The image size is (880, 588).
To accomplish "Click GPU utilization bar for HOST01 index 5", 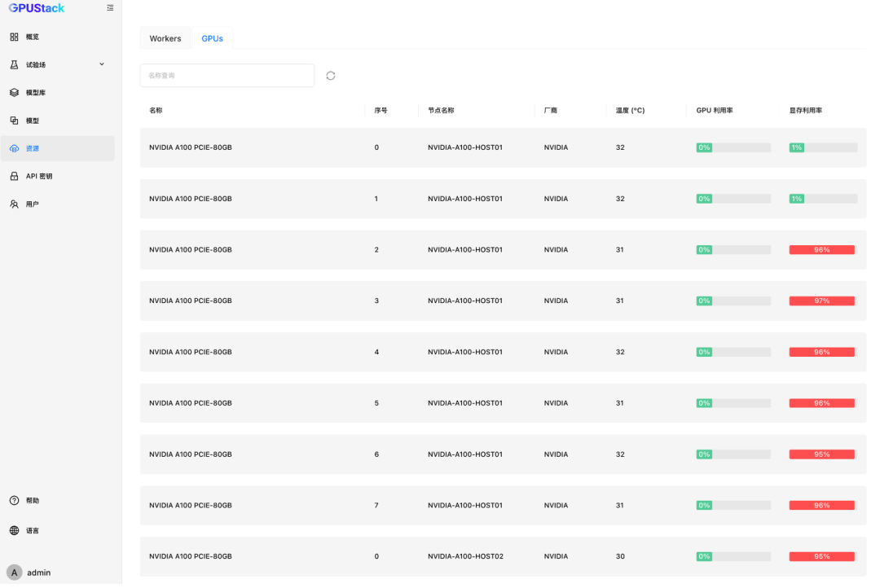I will 733,403.
